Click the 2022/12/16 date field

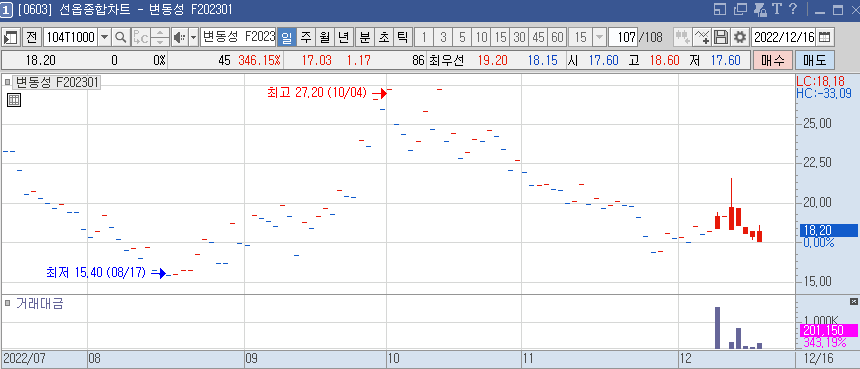784,37
